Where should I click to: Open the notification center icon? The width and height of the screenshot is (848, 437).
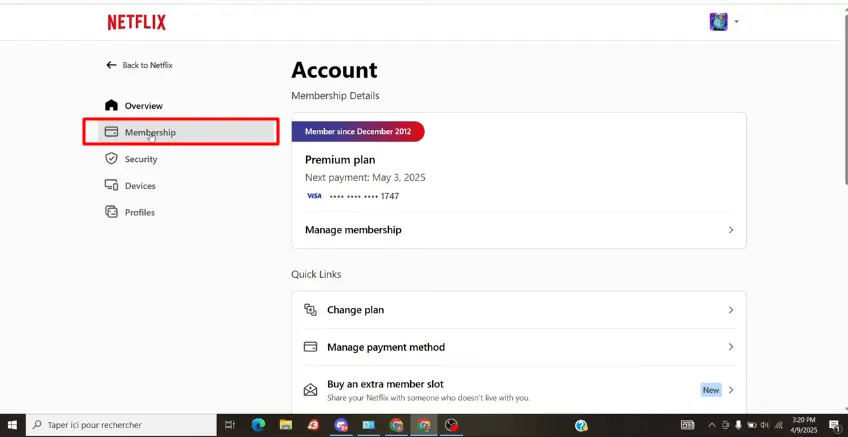835,425
